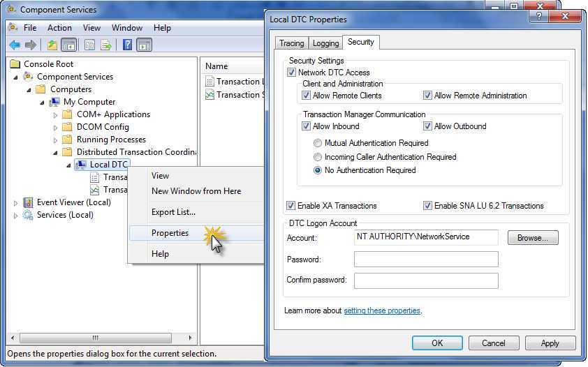
Task: Click the Component Services title bar icon
Action: [11, 9]
